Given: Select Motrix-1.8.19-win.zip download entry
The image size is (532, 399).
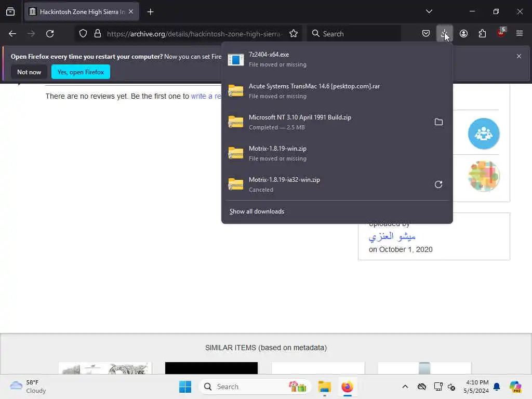Looking at the screenshot, I should [x=337, y=153].
